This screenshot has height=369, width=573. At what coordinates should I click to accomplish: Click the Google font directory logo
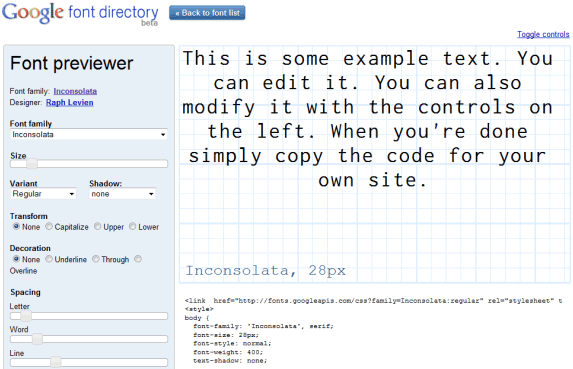80,14
